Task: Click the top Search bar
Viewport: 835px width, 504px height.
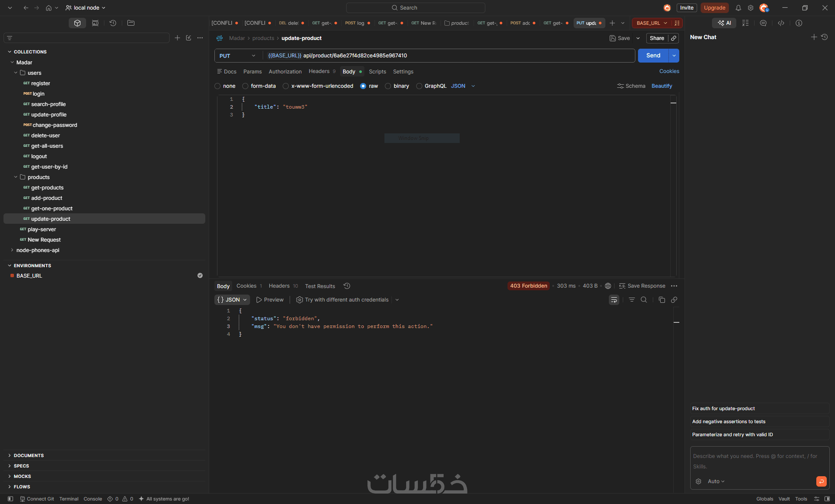Action: click(415, 8)
